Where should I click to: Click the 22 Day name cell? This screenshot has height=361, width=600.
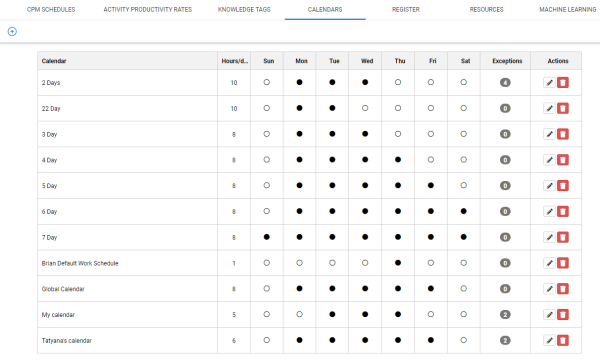pos(127,108)
